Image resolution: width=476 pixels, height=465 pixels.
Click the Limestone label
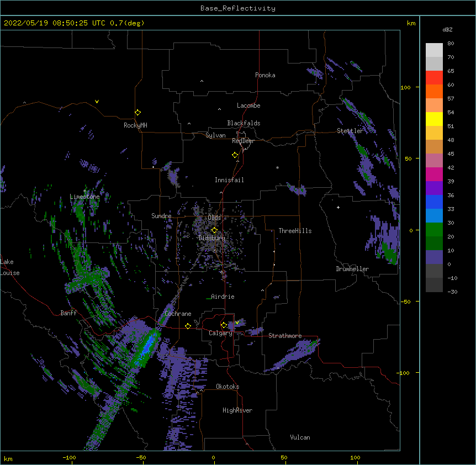point(84,197)
